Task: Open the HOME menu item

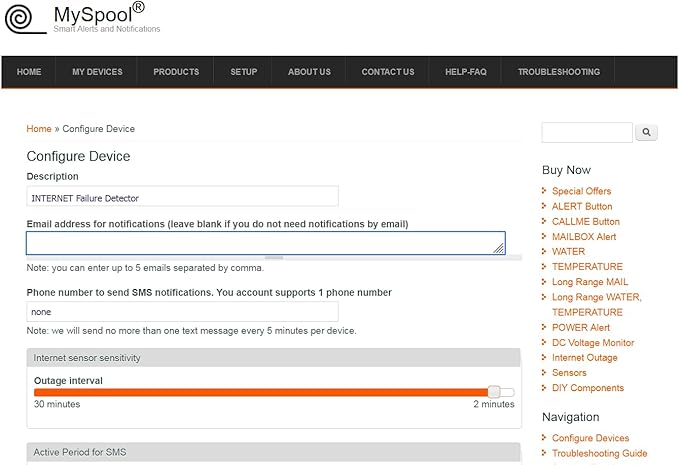Action: click(x=29, y=72)
